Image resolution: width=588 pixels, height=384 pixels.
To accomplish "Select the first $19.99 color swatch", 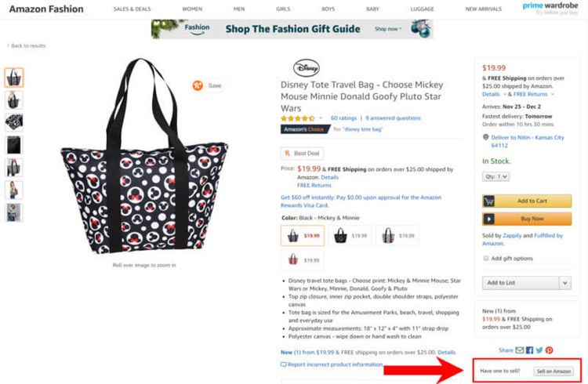I will click(302, 235).
